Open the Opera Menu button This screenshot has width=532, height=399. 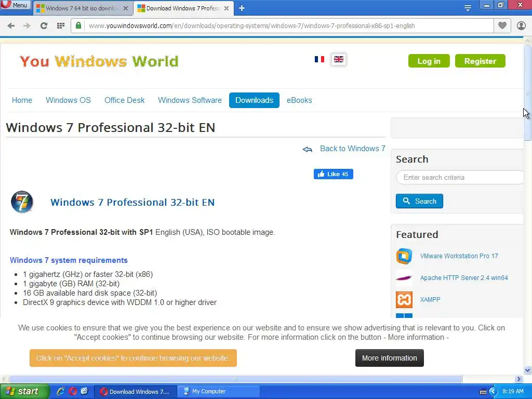(x=16, y=5)
